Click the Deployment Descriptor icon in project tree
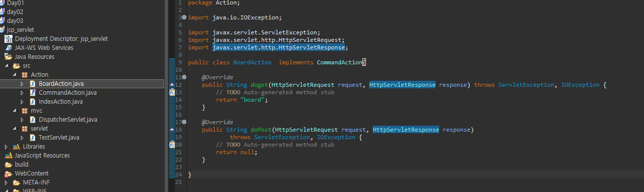 pos(8,39)
